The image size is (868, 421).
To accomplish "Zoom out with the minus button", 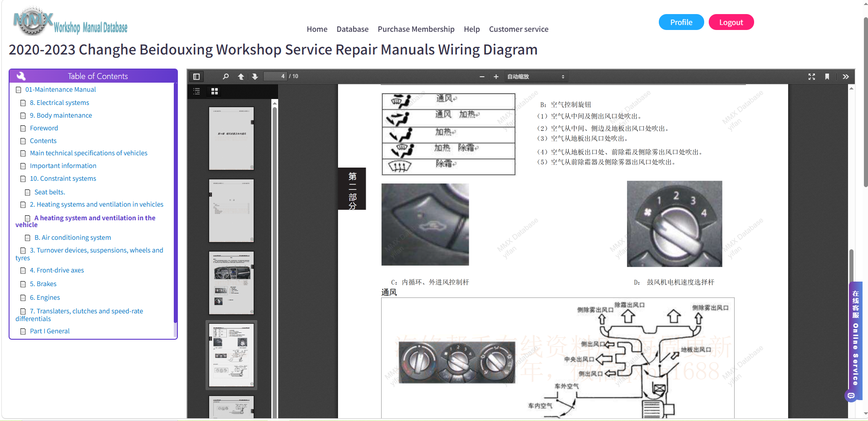I will pos(482,77).
